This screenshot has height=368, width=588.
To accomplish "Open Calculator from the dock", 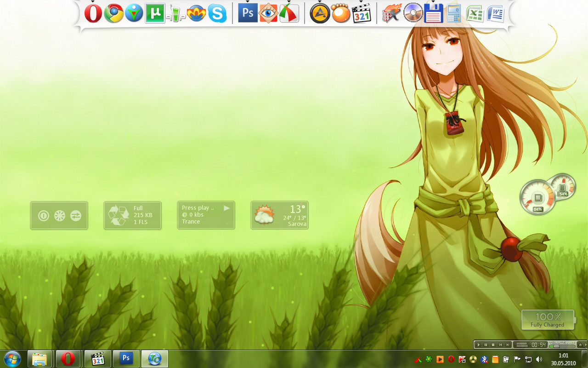I will point(454,13).
